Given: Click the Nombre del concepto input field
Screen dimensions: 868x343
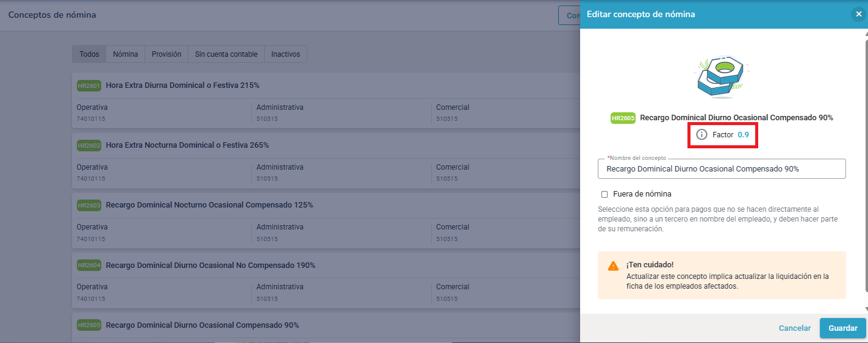Looking at the screenshot, I should [722, 168].
